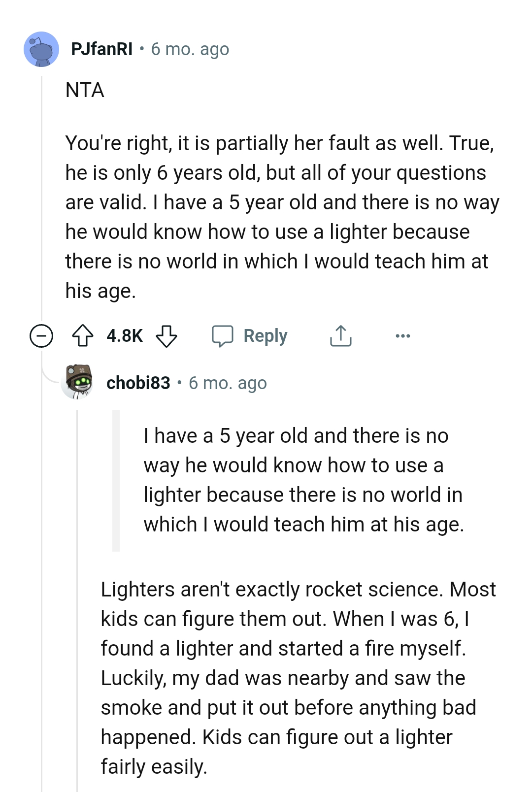Toggle the upvote arrow off
Screen dimensions: 532x792
pyautogui.click(x=85, y=336)
